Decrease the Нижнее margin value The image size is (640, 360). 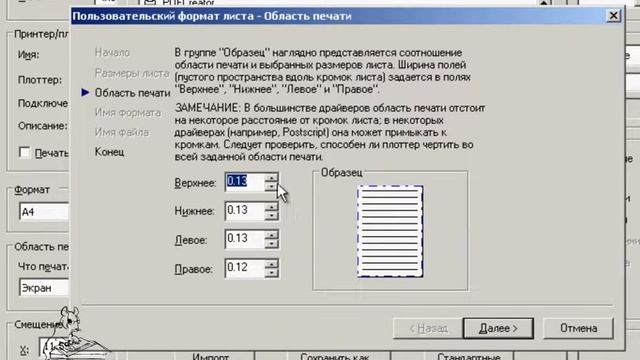[x=271, y=216]
